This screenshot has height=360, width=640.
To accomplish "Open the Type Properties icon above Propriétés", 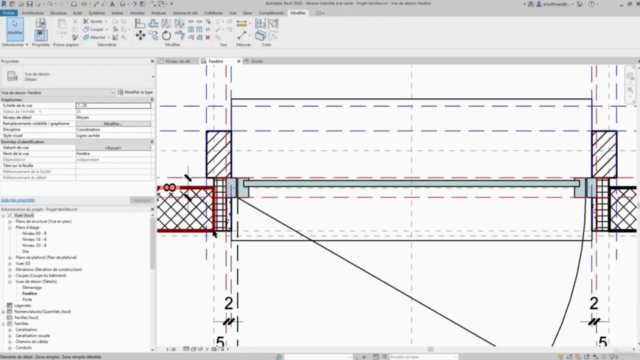I will point(40,23).
